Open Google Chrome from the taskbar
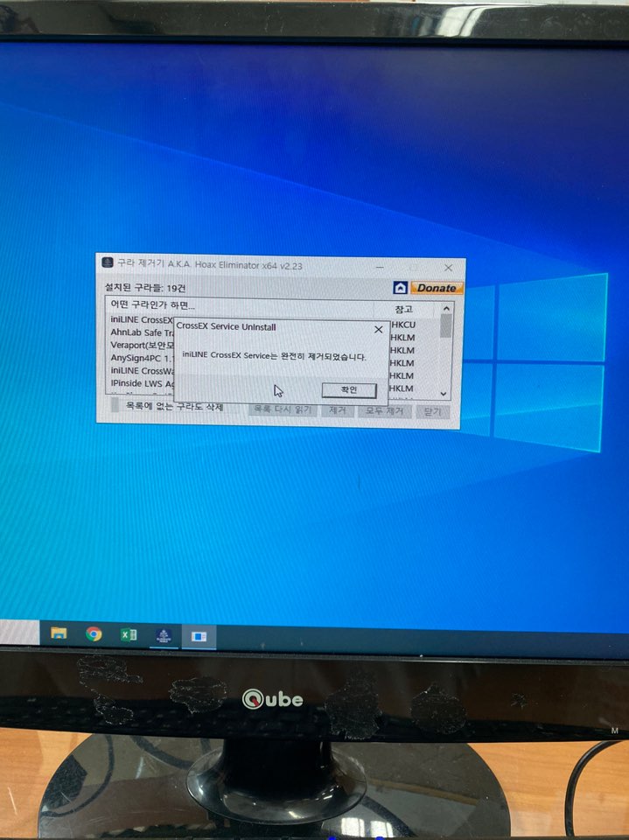629x840 pixels. pyautogui.click(x=94, y=634)
